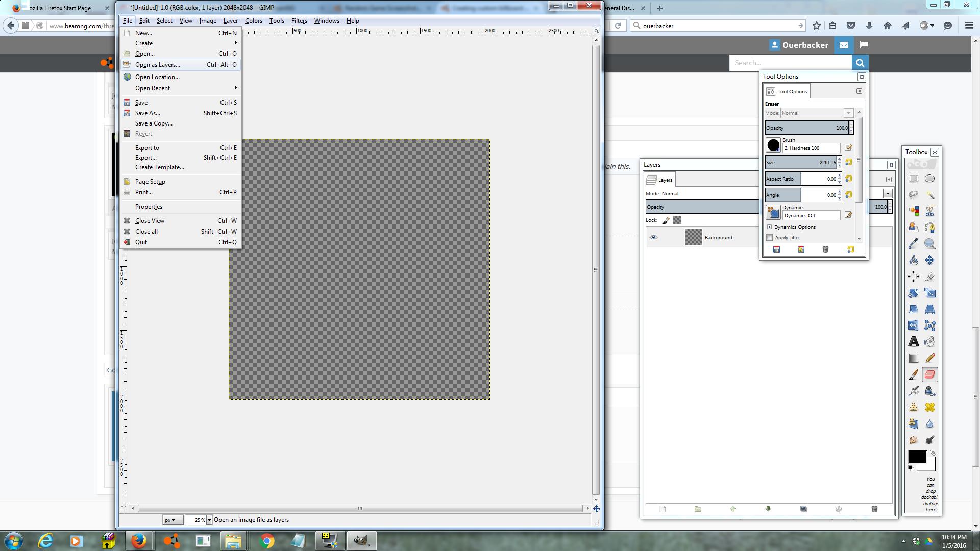Open the 25% zoom dropdown
980x551 pixels.
209,520
